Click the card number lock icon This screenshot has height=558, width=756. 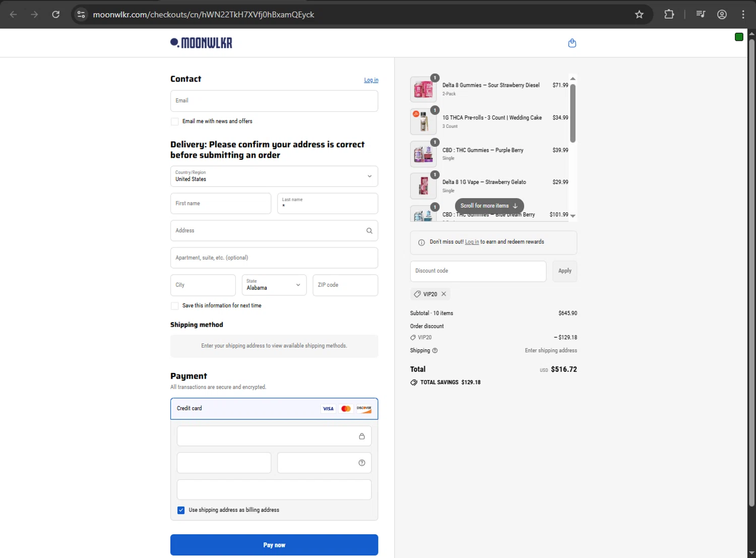click(361, 437)
